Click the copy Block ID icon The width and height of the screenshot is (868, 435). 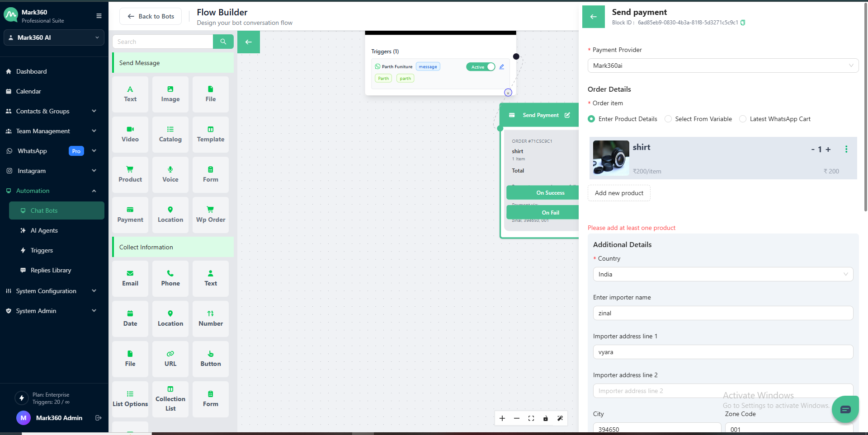[x=743, y=23]
